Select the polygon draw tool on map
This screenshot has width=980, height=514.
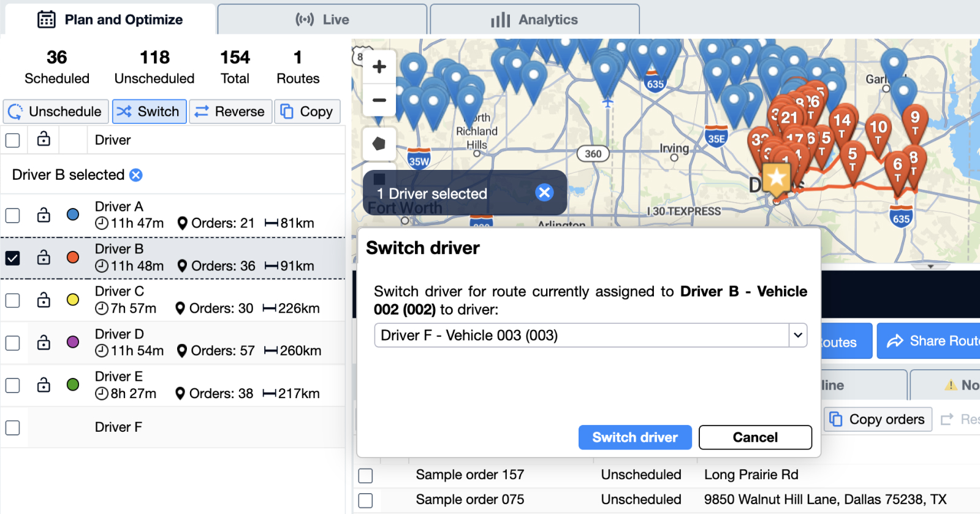click(379, 144)
